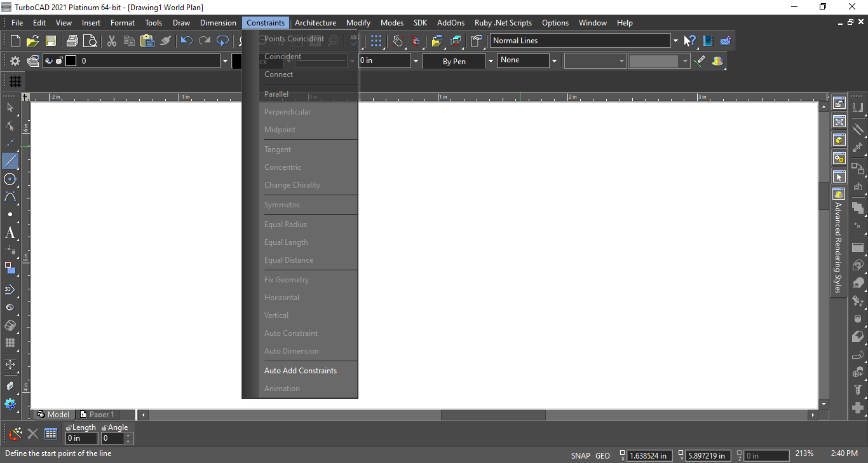
Task: Open the Ruby .Net Scripts menu
Action: (x=503, y=23)
